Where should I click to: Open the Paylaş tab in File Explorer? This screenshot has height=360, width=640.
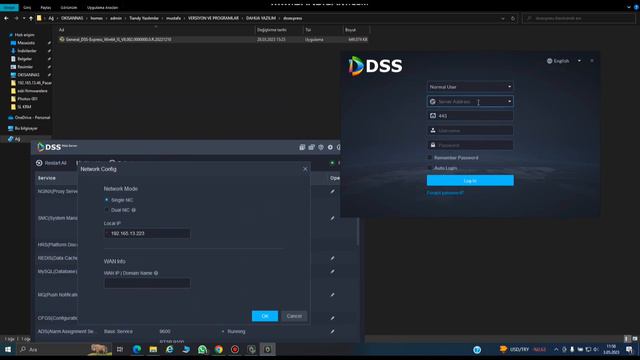[x=46, y=7]
